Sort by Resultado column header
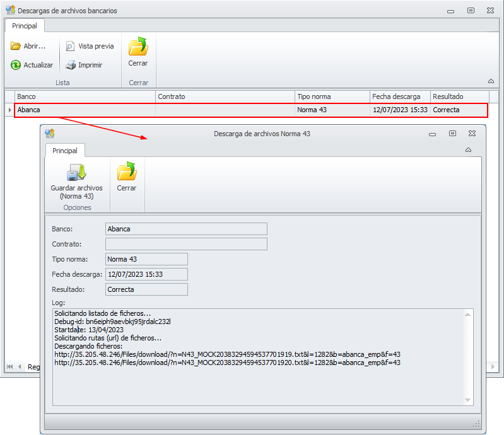The image size is (504, 435). [x=460, y=96]
